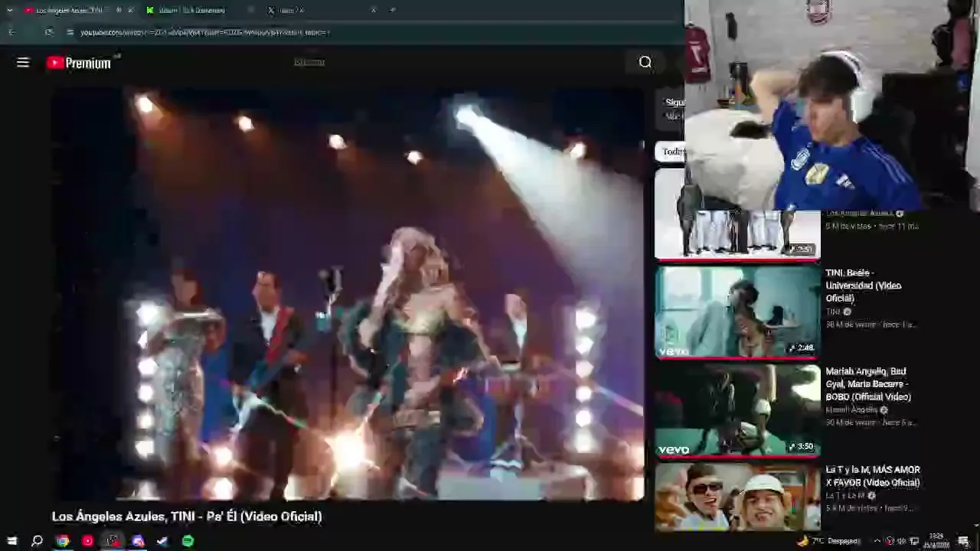Expand the browser tab search dropdown
Viewport: 980px width, 551px height.
[x=9, y=10]
